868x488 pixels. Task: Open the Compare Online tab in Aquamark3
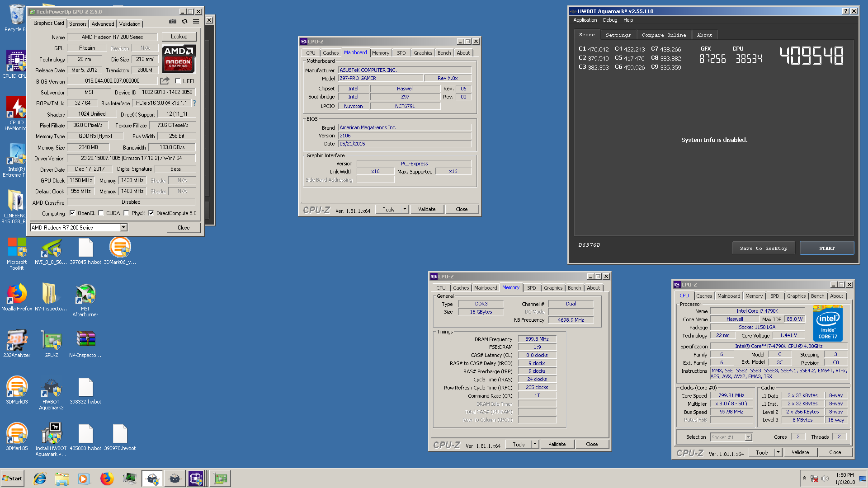pyautogui.click(x=664, y=35)
